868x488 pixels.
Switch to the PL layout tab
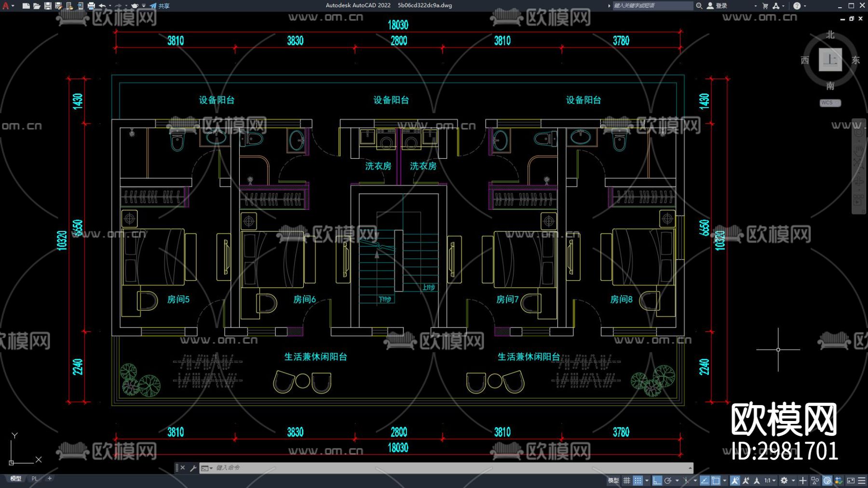pos(34,478)
